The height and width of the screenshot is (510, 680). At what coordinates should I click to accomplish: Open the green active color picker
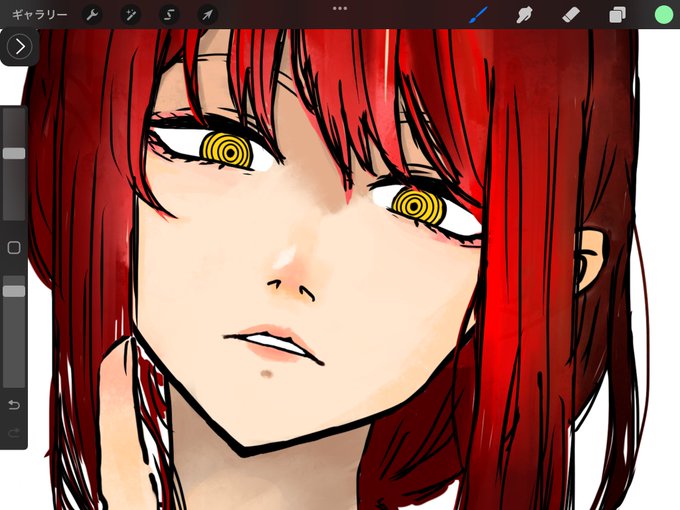(664, 15)
